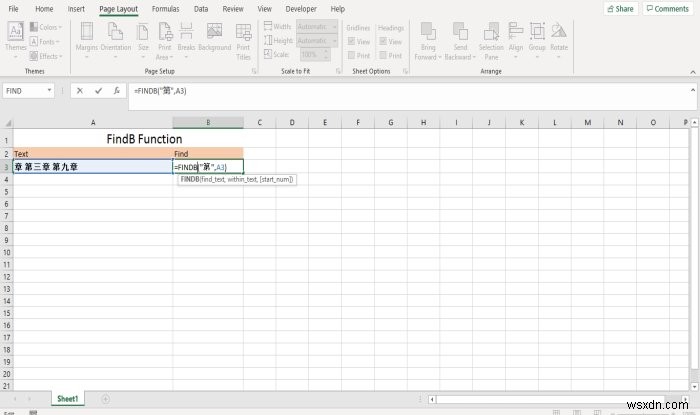The width and height of the screenshot is (700, 415).
Task: Switch to the Formulas tab
Action: tap(166, 9)
